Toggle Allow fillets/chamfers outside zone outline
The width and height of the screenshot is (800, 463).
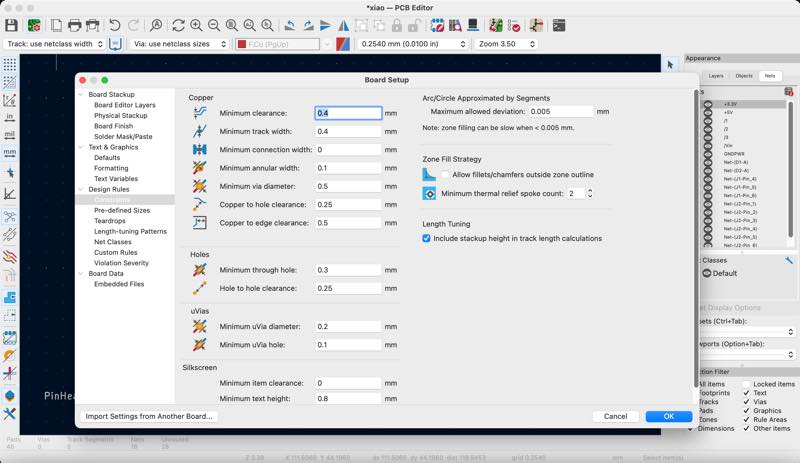[445, 175]
